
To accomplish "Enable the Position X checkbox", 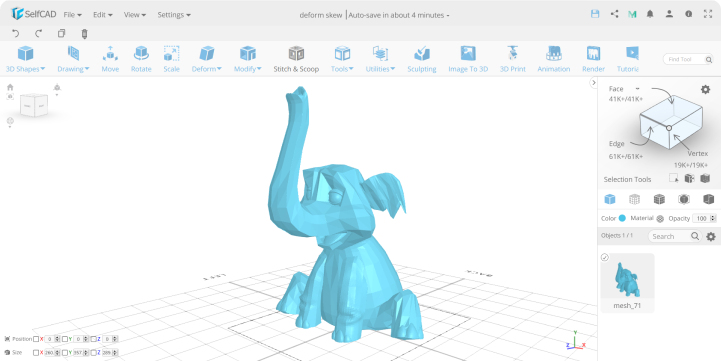I will (x=36, y=339).
